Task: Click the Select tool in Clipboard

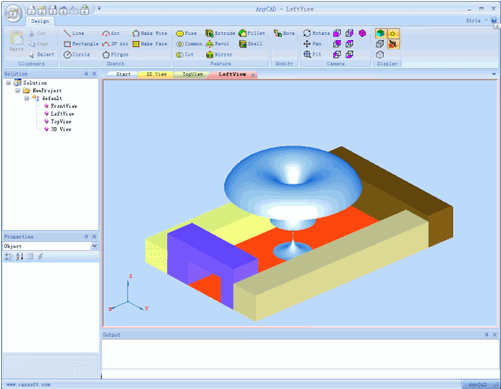Action: (x=42, y=54)
